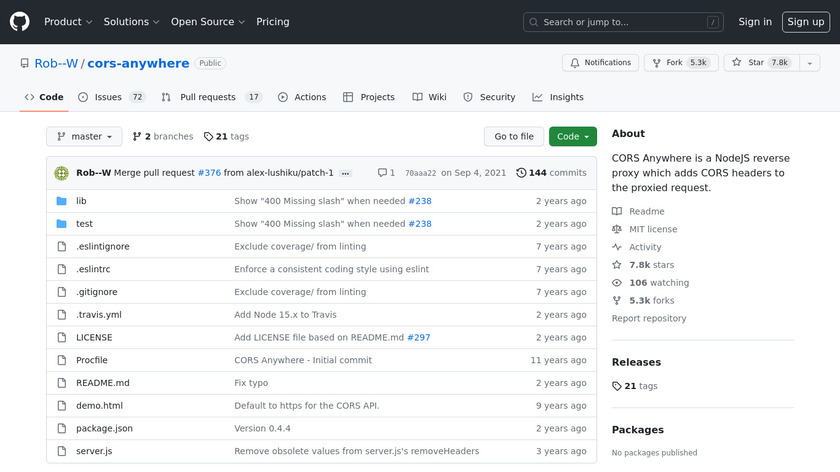Screen dimensions: 840x472
Task: Click the GitHub Octocat logo
Action: click(19, 22)
